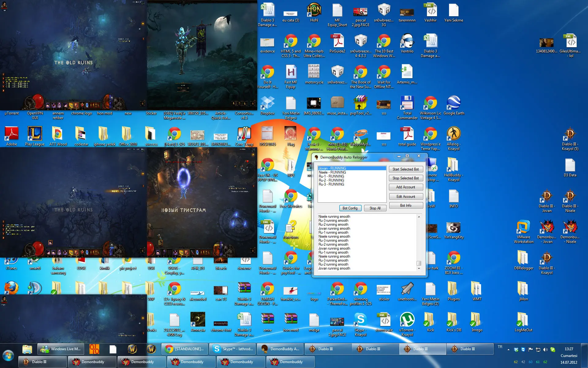Open the Vashhir XML file icon
This screenshot has width=588, height=368.
[x=430, y=12]
